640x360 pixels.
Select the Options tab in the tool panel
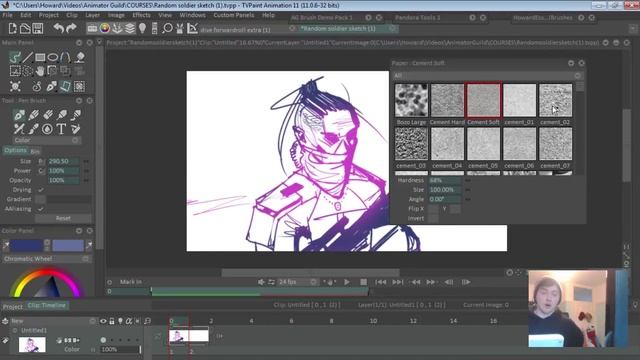click(15, 150)
